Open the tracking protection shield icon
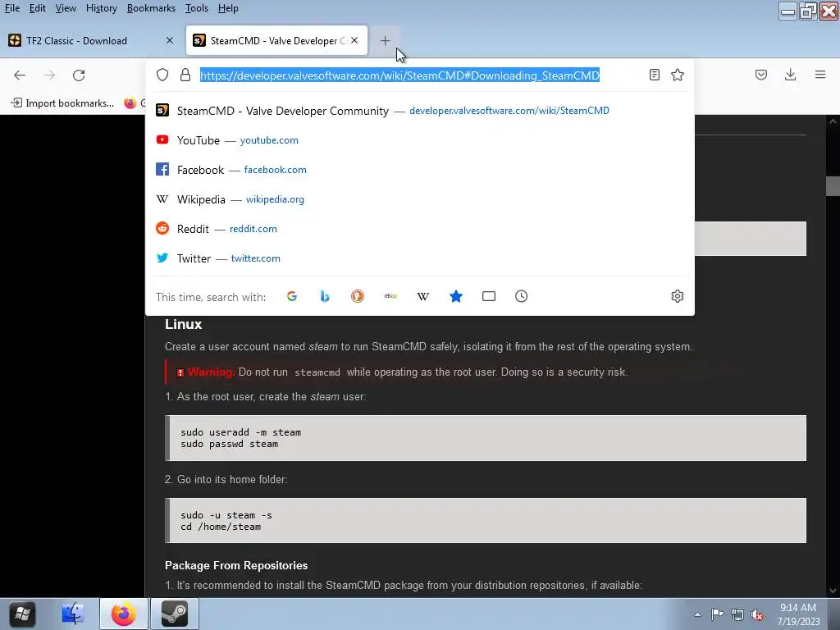840x630 pixels. 162,75
